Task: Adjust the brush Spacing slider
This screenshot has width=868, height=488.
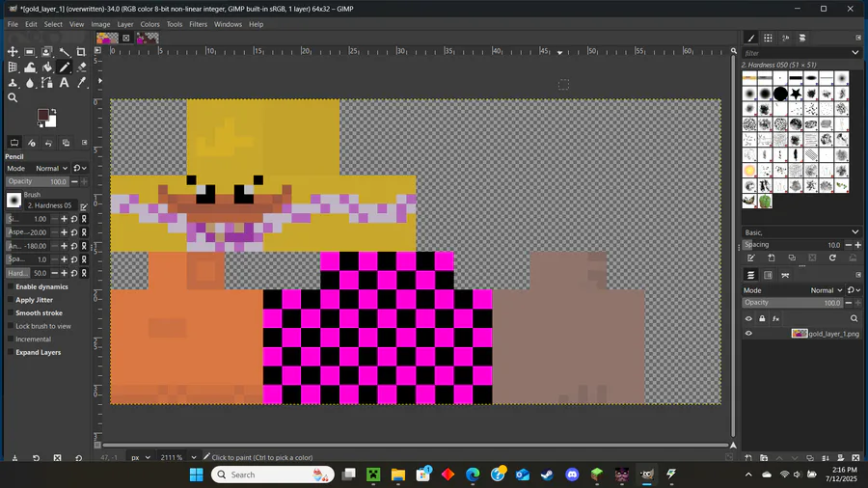Action: pos(792,245)
